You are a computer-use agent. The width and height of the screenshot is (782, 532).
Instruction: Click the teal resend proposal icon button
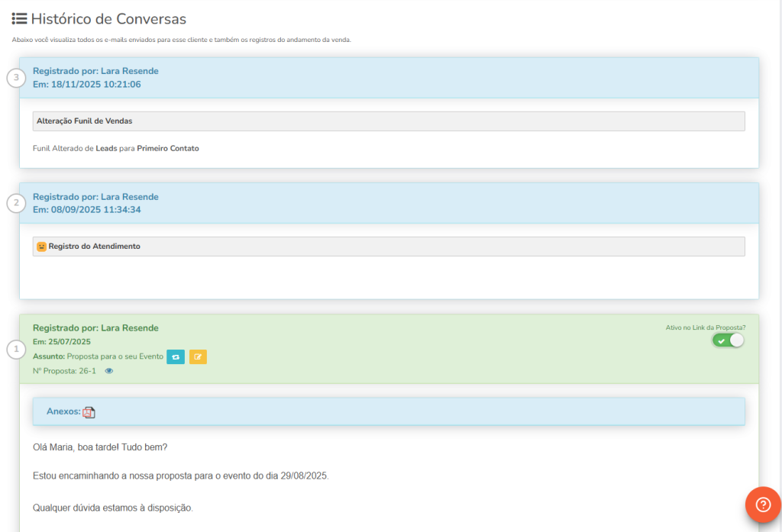pyautogui.click(x=176, y=356)
